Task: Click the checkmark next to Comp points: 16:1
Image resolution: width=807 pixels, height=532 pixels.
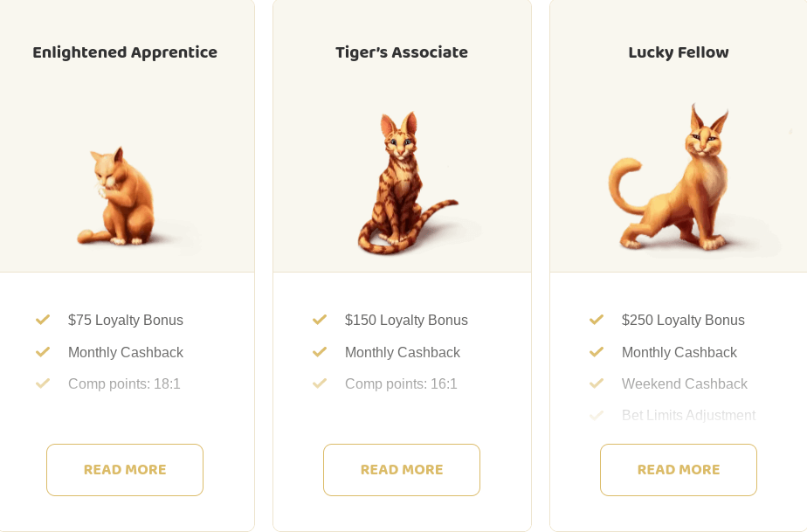Action: coord(320,383)
